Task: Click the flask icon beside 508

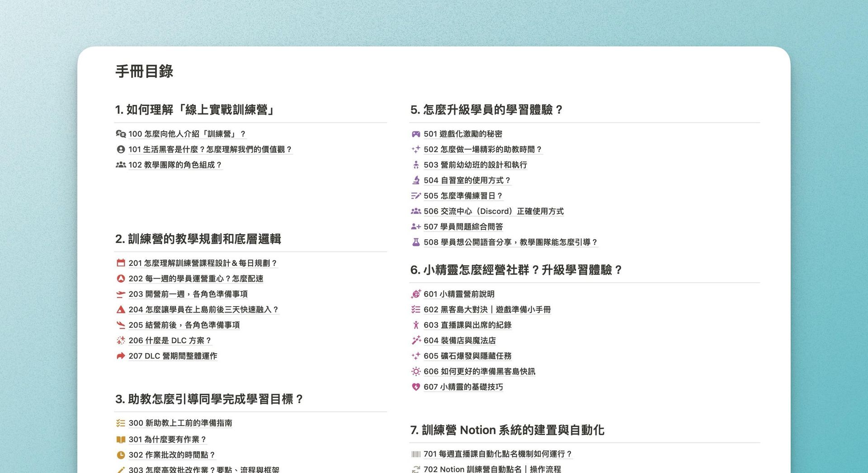Action: [415, 242]
